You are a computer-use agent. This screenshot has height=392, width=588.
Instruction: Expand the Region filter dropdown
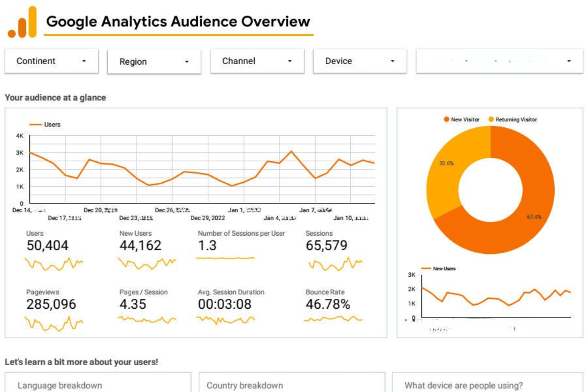(x=154, y=61)
